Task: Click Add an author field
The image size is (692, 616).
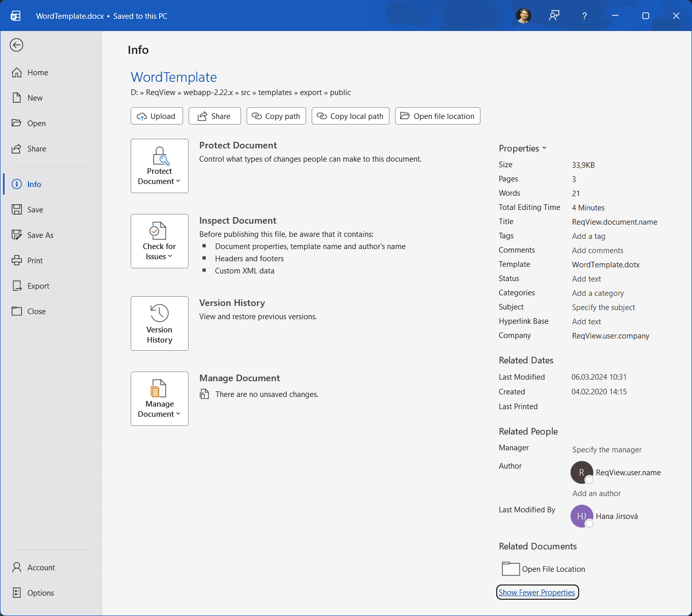Action: coord(596,494)
